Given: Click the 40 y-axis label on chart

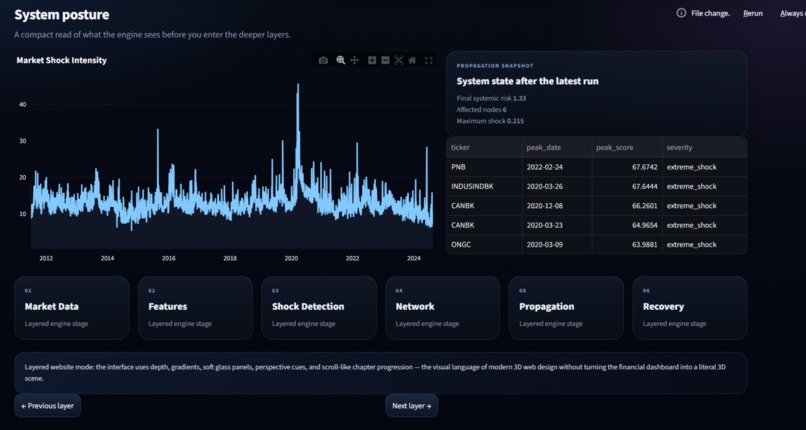Looking at the screenshot, I should (x=23, y=104).
